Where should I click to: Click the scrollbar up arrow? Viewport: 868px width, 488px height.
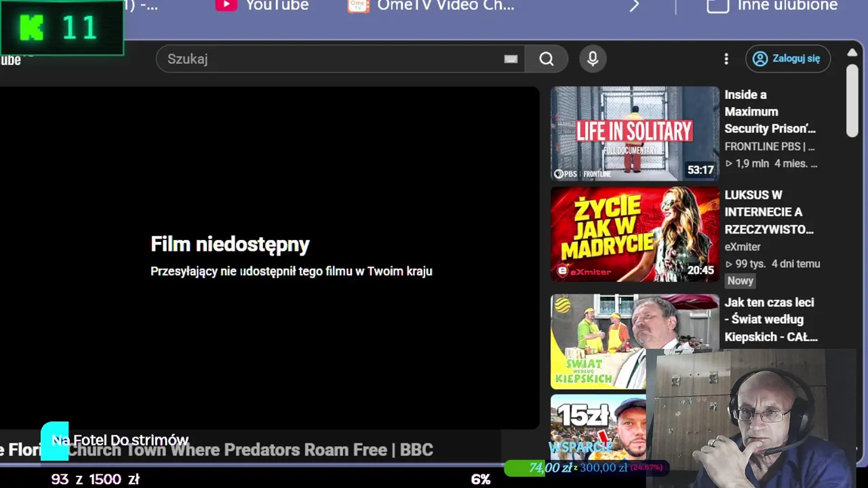852,53
